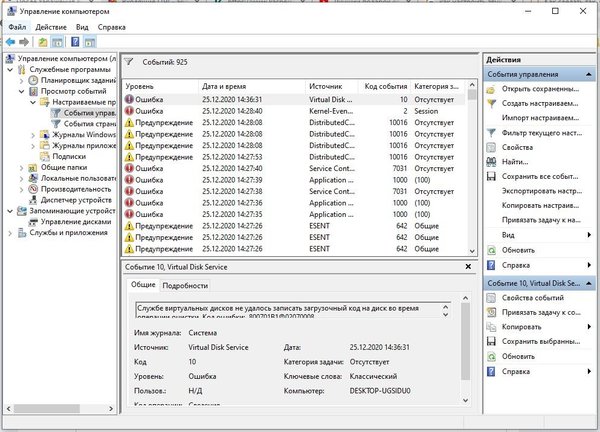Click the Back arrow in the toolbar

click(10, 42)
